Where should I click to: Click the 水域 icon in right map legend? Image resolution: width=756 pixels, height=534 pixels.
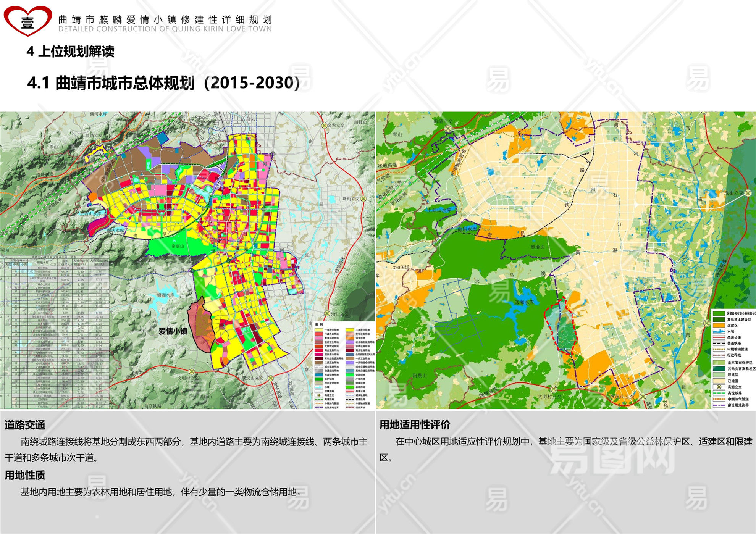[719, 331]
